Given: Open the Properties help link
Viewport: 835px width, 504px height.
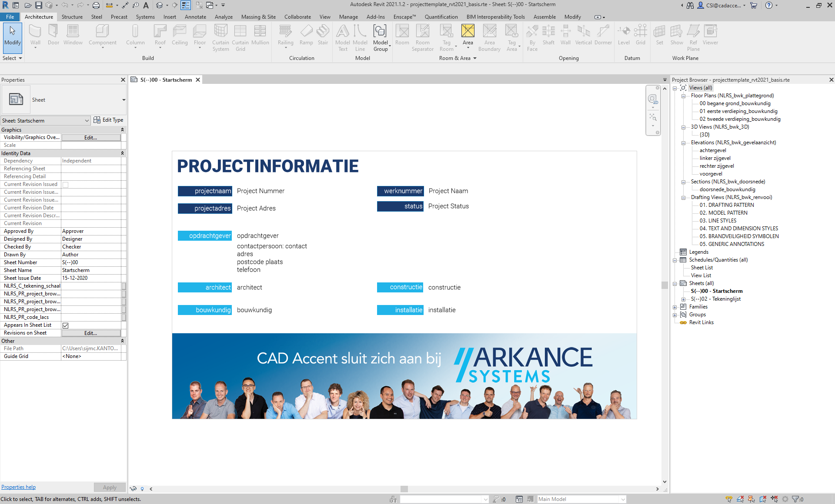Looking at the screenshot, I should [x=18, y=487].
